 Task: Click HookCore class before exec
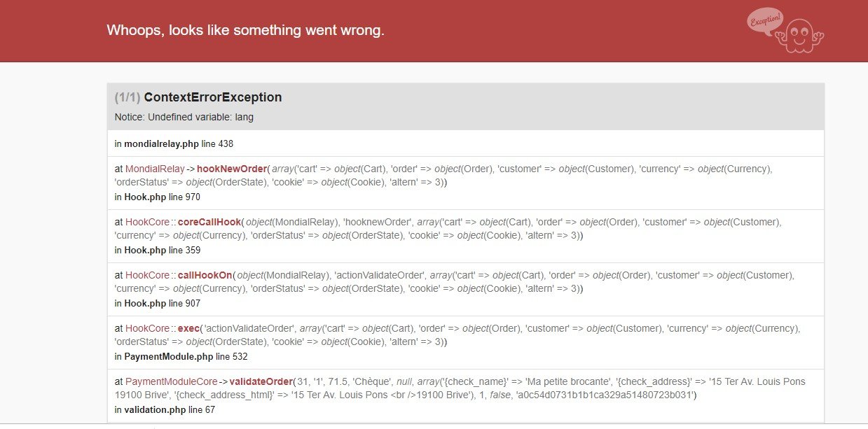tap(147, 328)
